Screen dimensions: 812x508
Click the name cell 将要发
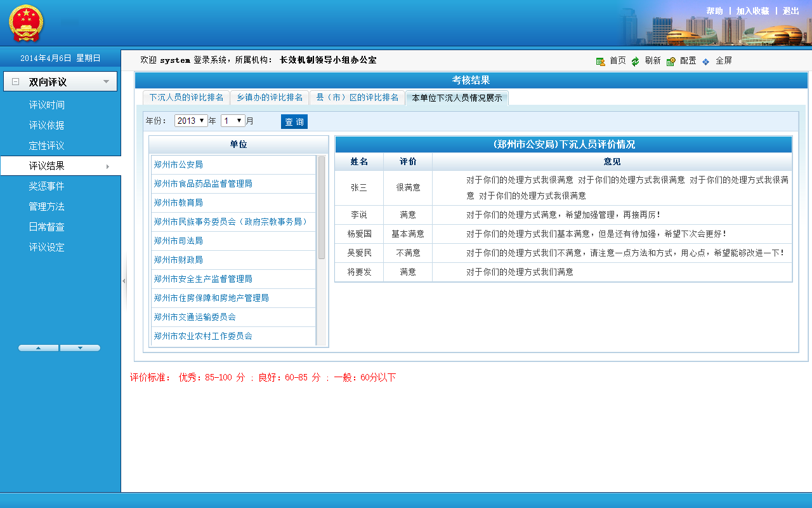coord(359,272)
